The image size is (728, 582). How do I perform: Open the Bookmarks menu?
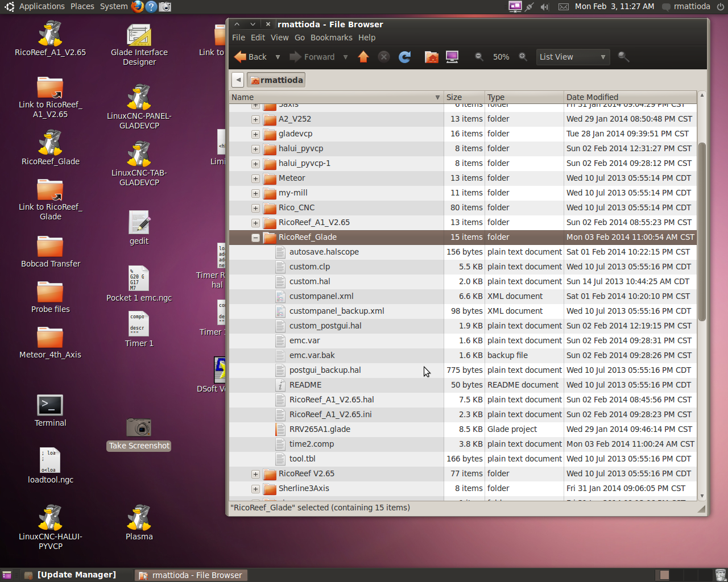pyautogui.click(x=331, y=38)
